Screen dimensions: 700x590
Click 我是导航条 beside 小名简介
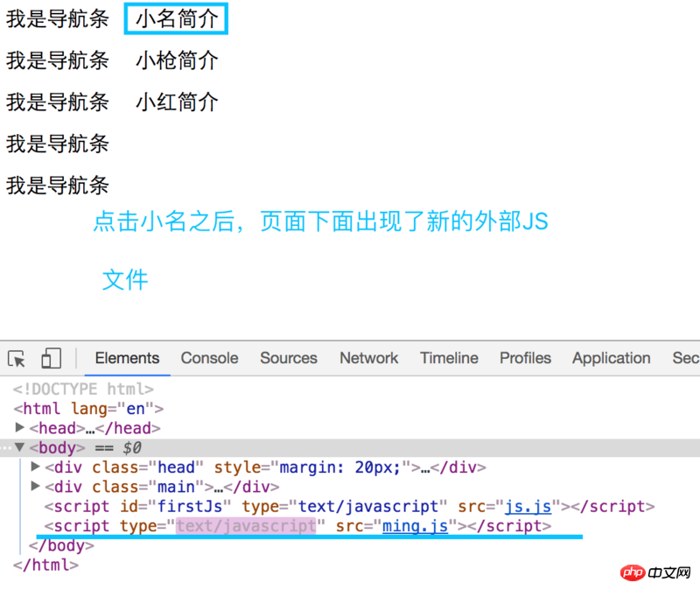pyautogui.click(x=57, y=18)
